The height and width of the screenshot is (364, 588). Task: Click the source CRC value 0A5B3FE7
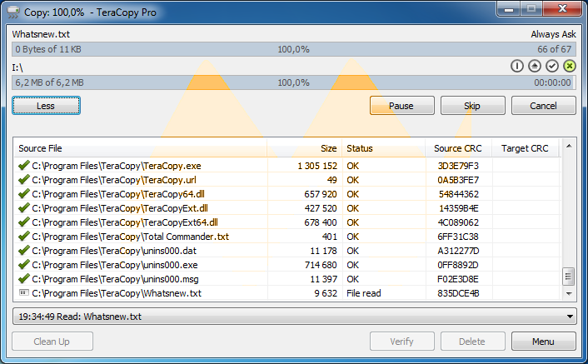pyautogui.click(x=458, y=180)
